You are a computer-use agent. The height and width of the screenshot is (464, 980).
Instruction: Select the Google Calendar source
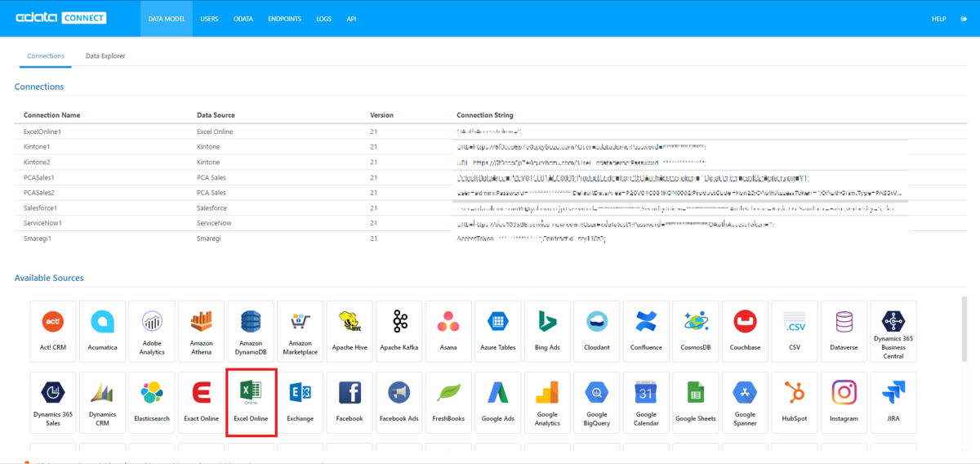646,403
